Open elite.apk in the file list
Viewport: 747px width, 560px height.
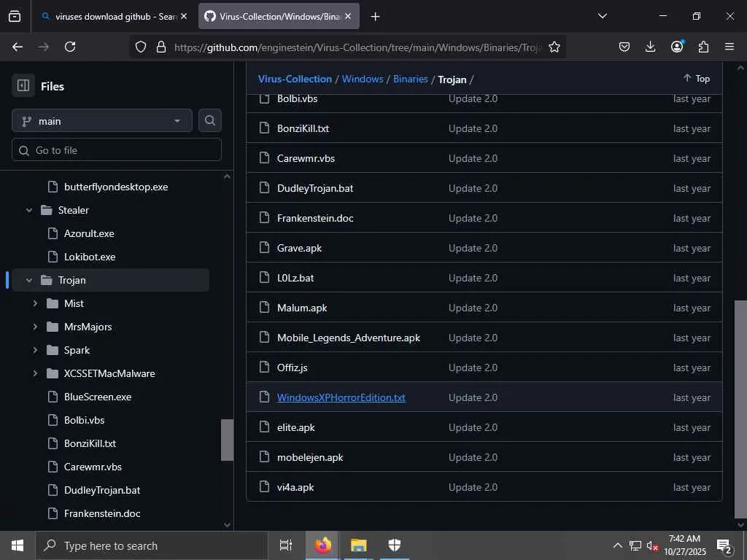point(296,427)
